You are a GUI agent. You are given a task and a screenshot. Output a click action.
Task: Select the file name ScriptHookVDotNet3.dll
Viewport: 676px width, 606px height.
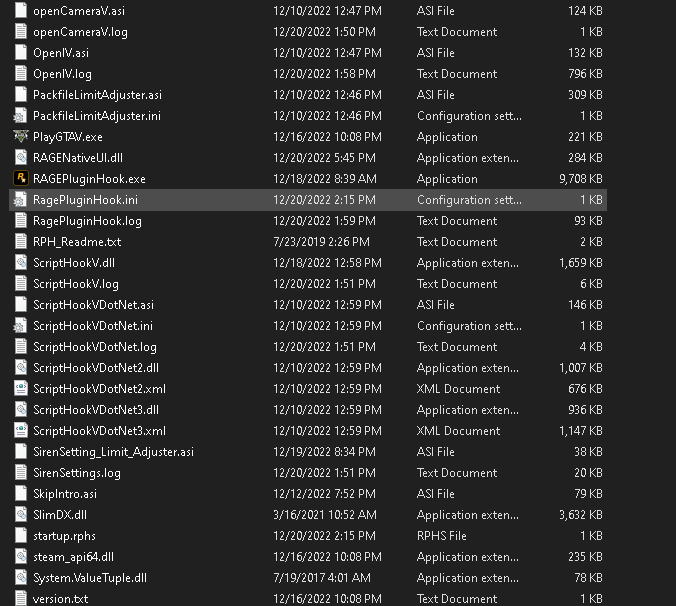tap(96, 410)
